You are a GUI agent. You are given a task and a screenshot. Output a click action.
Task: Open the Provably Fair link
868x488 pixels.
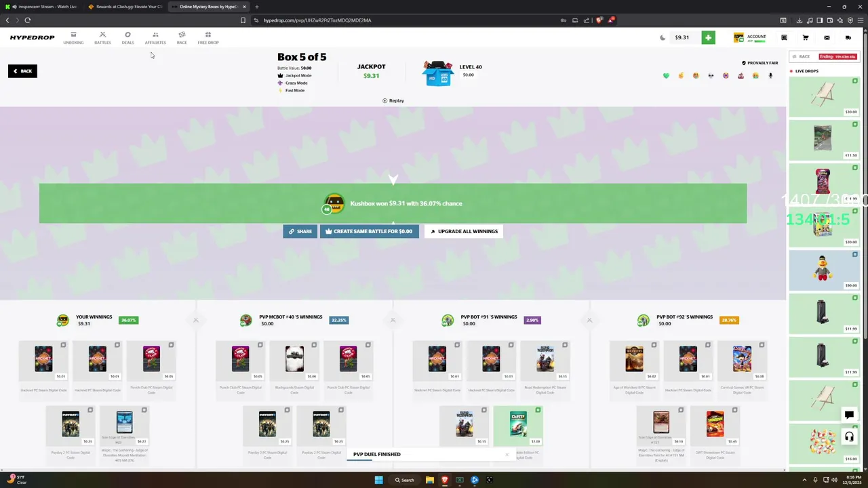(759, 63)
